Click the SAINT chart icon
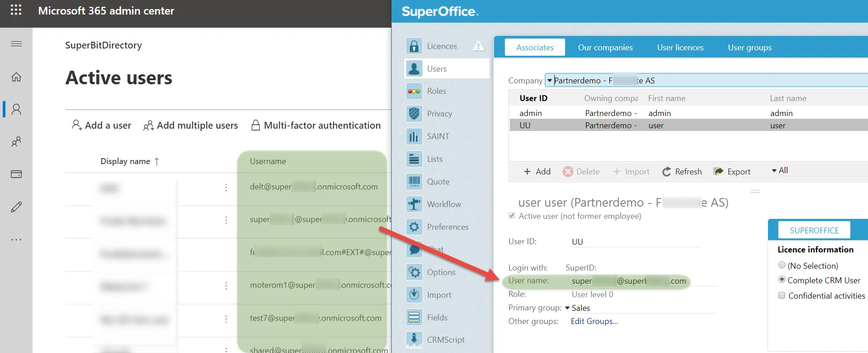The image size is (868, 353). (414, 136)
